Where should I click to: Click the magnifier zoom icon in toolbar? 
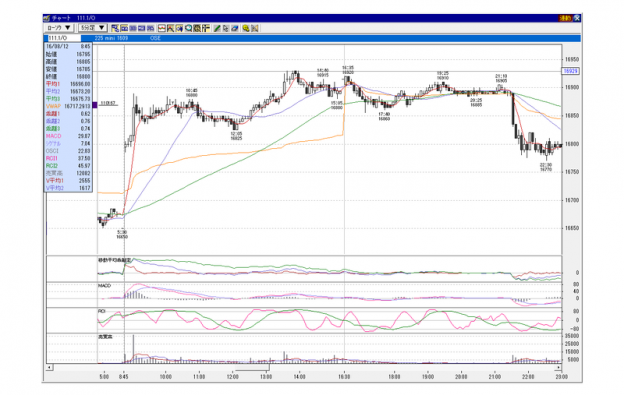[188, 28]
